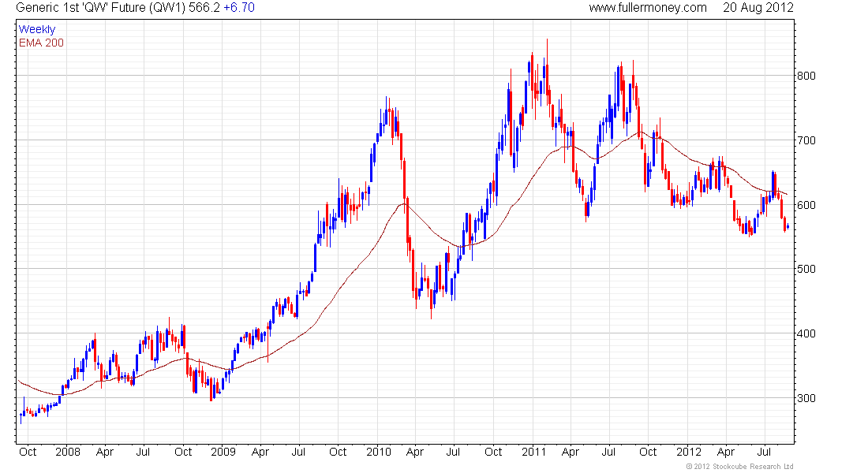Click the chart title "Generic 1st 'QW' Future (QW1)"
Image resolution: width=868 pixels, height=473 pixels.
[101, 8]
